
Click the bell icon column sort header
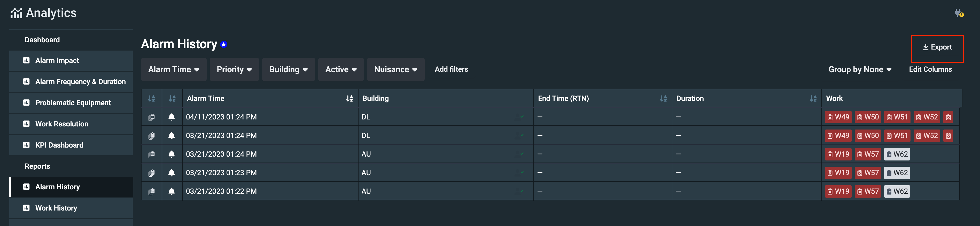pos(172,98)
